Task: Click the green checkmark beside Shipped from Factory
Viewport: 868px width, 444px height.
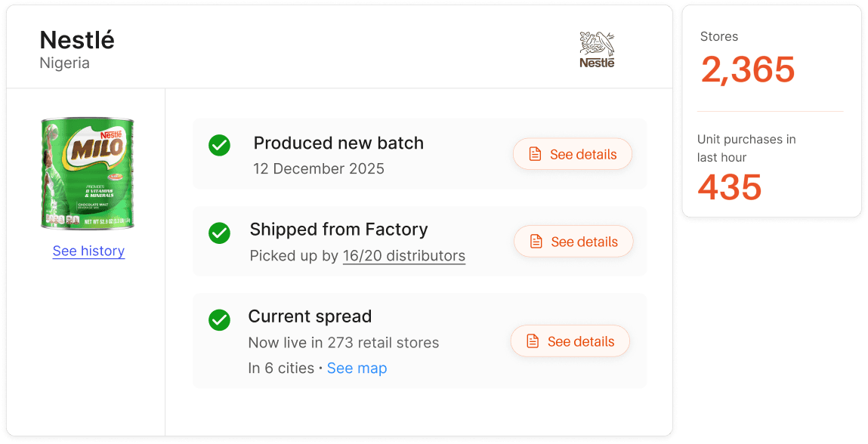Action: 219,233
